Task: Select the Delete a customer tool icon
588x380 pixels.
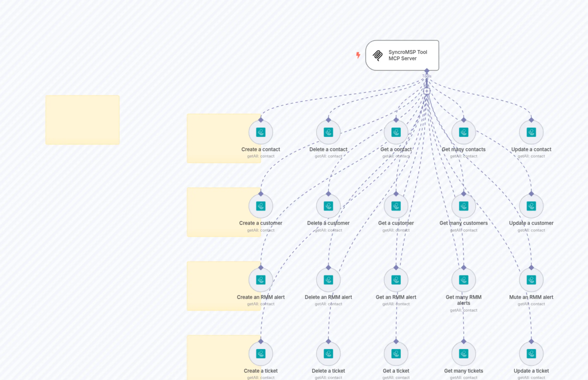Action: [328, 206]
